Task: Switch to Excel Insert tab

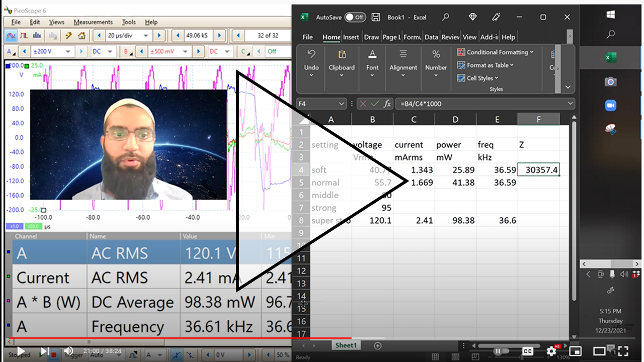Action: 351,37
